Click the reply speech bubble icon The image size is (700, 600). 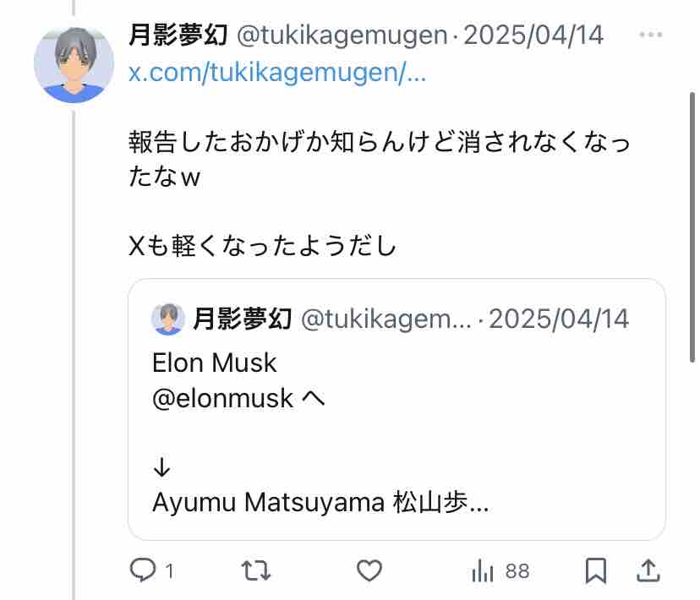tap(142, 571)
